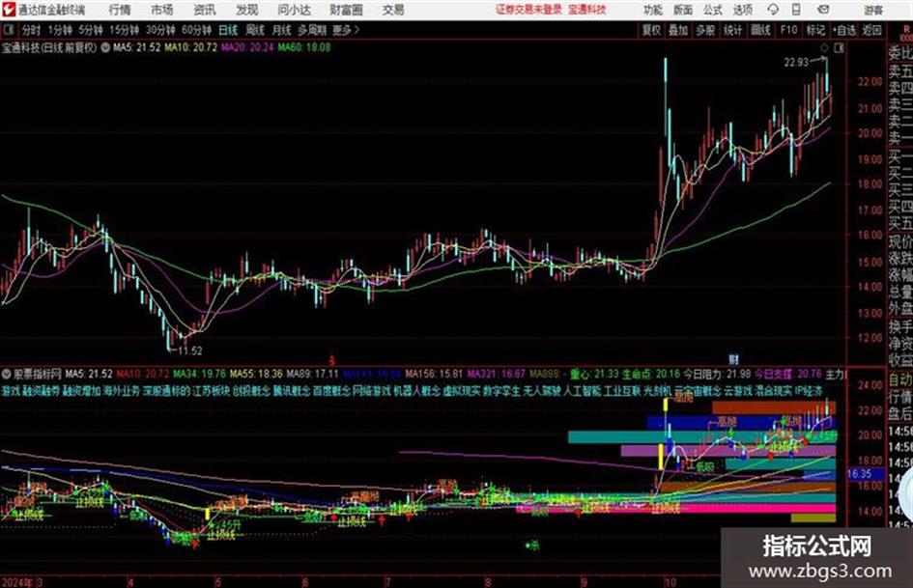
Task: Select the 日线 period tab
Action: click(228, 30)
